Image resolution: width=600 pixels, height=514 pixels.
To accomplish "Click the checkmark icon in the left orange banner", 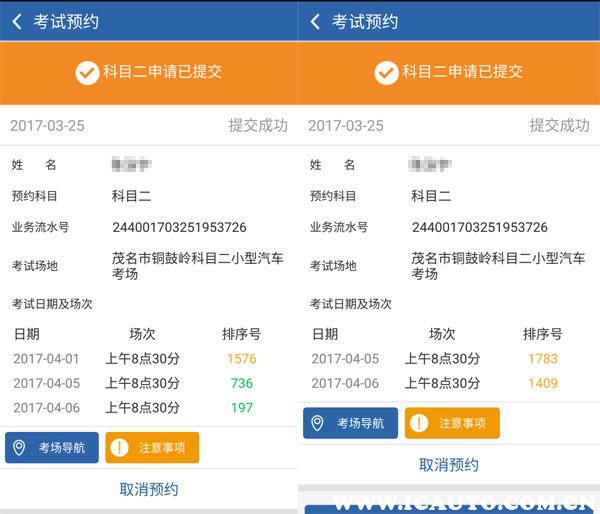I will [87, 72].
